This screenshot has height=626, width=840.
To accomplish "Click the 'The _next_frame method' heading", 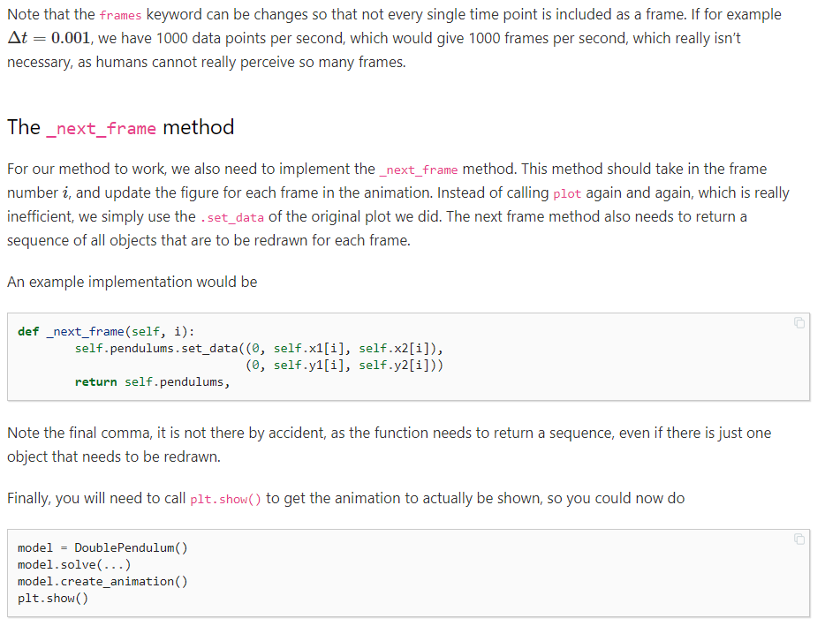I will (x=120, y=127).
